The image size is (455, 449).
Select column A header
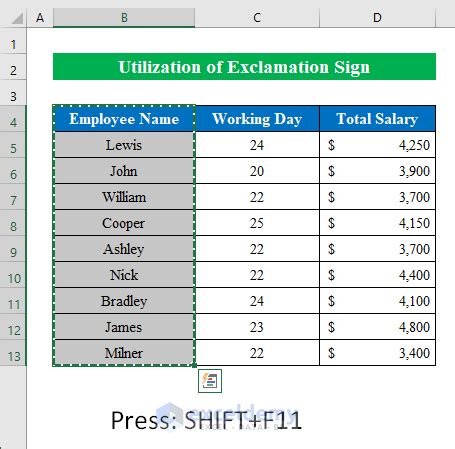click(40, 17)
